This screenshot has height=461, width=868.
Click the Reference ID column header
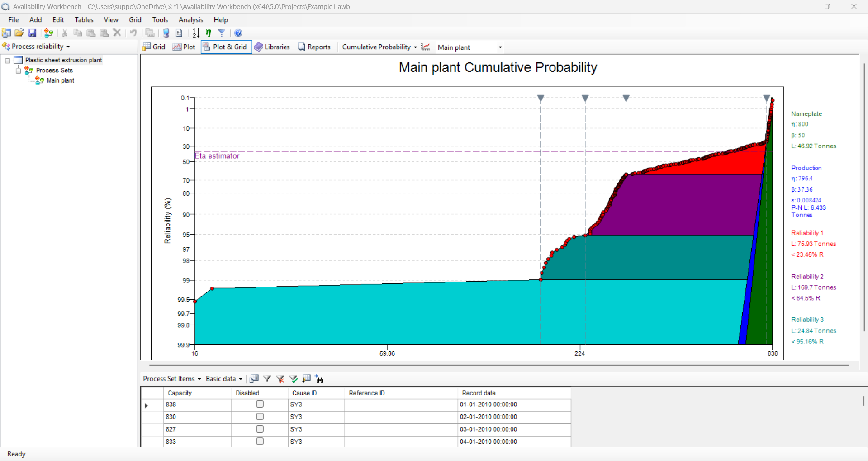[x=401, y=393]
